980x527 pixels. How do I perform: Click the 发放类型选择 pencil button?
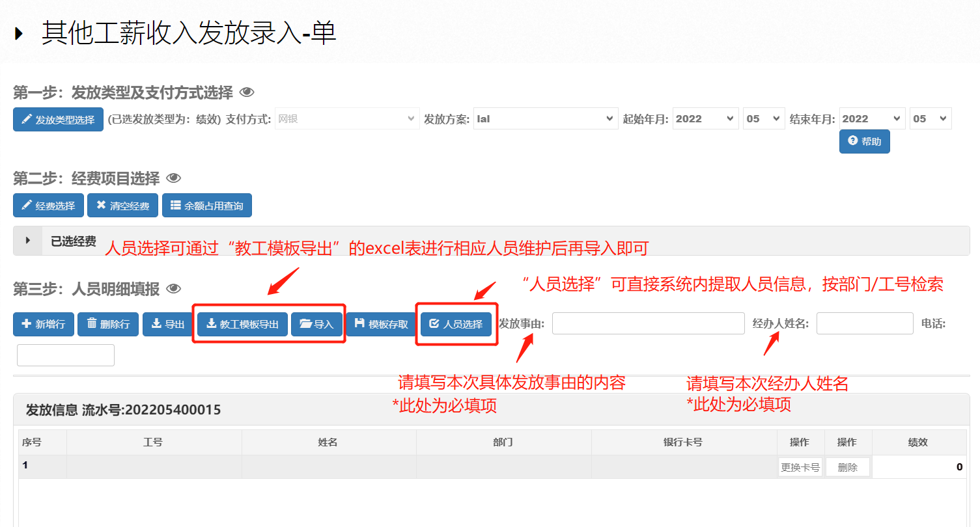[x=58, y=120]
